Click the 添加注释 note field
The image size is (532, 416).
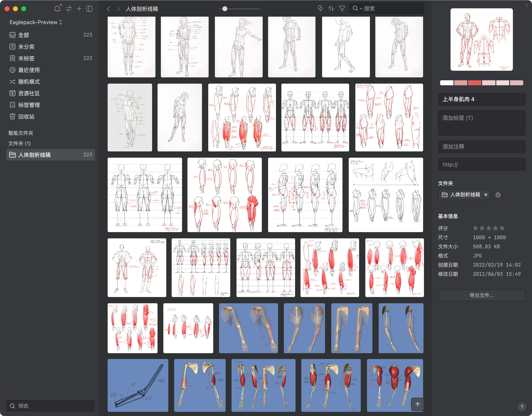click(481, 147)
